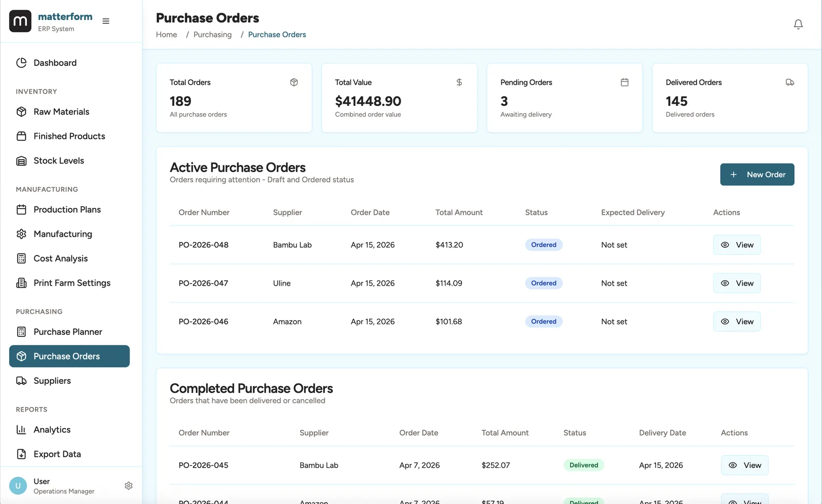The image size is (822, 504).
Task: Open the notifications bell
Action: pyautogui.click(x=798, y=24)
